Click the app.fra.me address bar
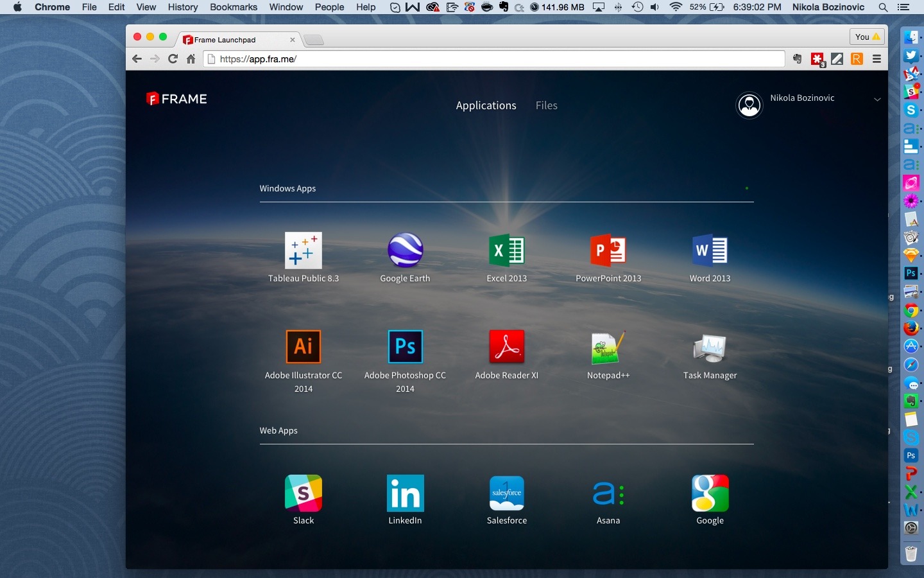 pyautogui.click(x=494, y=59)
